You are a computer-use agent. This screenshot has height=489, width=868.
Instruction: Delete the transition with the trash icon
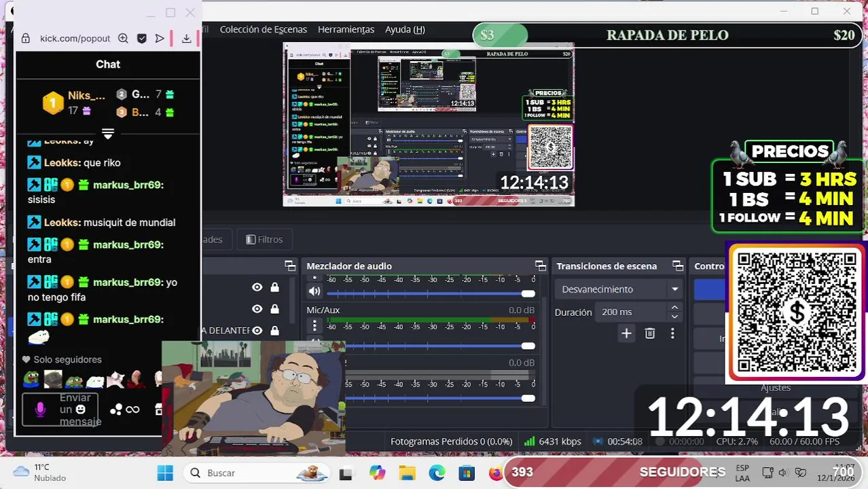(x=650, y=333)
